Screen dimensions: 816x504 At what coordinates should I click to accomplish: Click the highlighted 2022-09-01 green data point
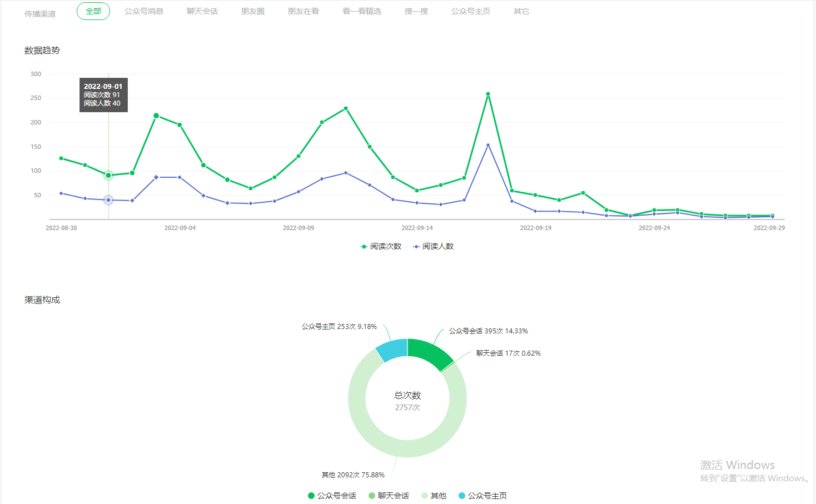tap(108, 175)
